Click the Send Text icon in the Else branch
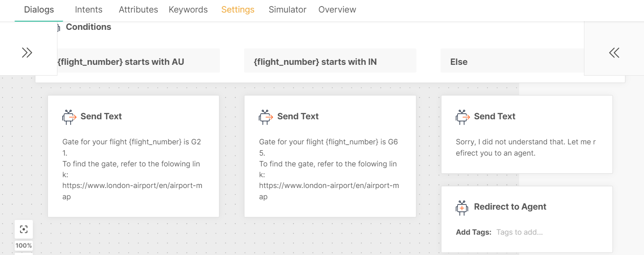 coord(463,116)
